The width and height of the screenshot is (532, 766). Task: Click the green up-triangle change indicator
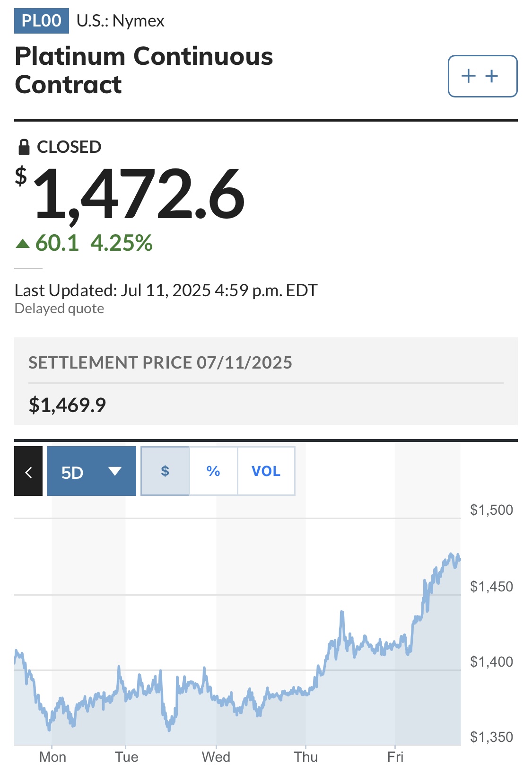tap(22, 244)
